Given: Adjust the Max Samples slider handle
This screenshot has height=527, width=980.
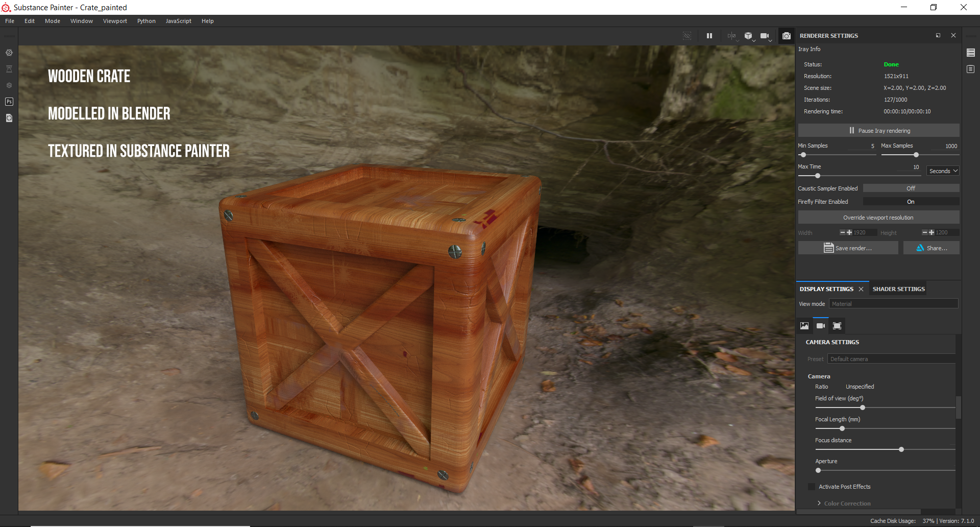Looking at the screenshot, I should 916,155.
